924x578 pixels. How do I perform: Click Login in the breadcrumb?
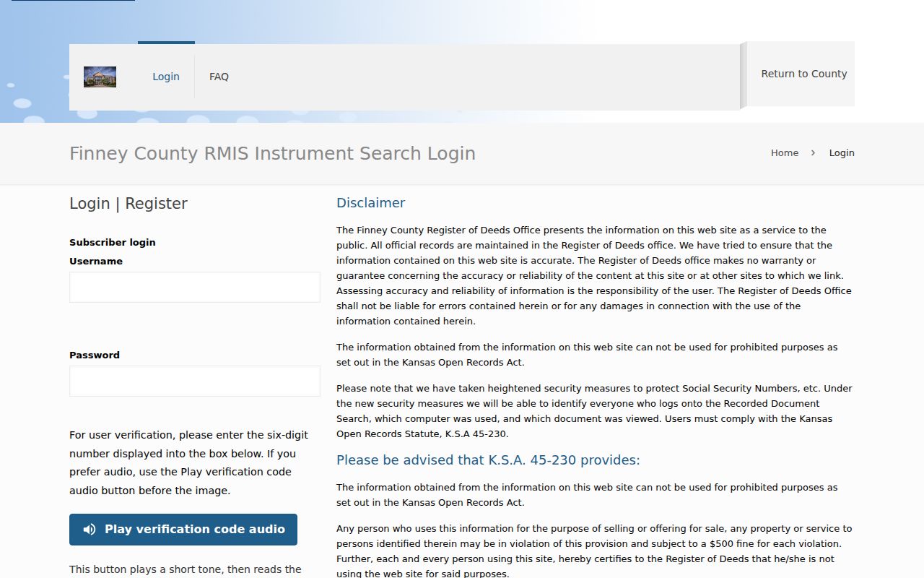(842, 153)
